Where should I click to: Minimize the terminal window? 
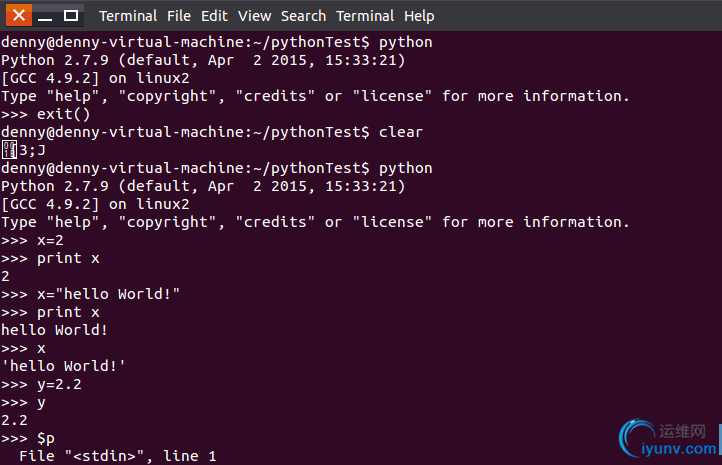(x=45, y=16)
